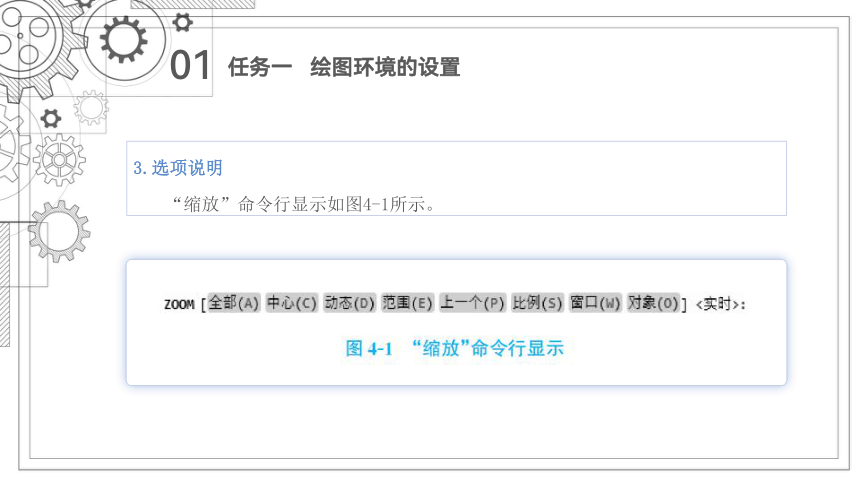
Task: Click the <实时> default prompt text
Action: [x=721, y=304]
